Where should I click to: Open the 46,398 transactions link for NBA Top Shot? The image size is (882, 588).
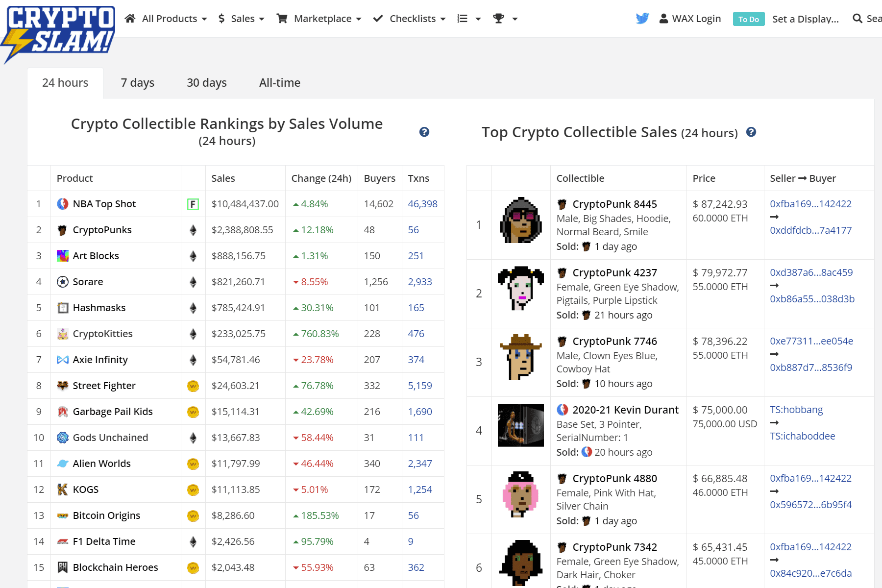click(422, 204)
